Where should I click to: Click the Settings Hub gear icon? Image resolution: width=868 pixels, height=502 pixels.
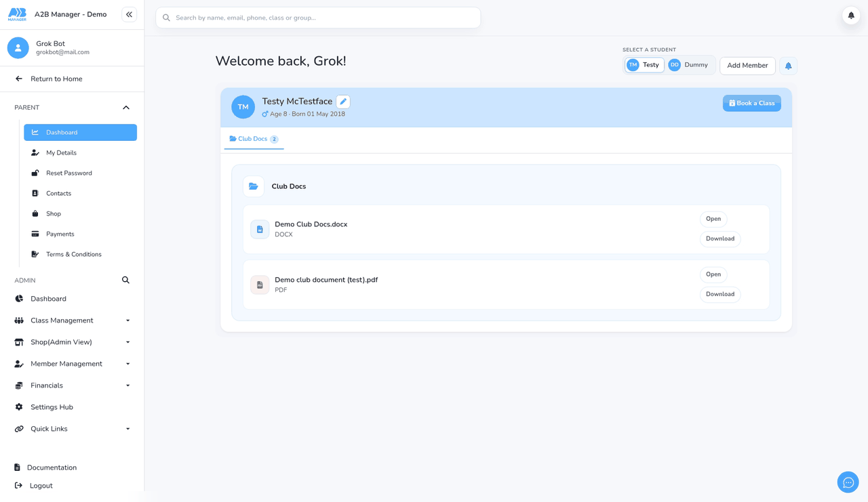pos(19,407)
